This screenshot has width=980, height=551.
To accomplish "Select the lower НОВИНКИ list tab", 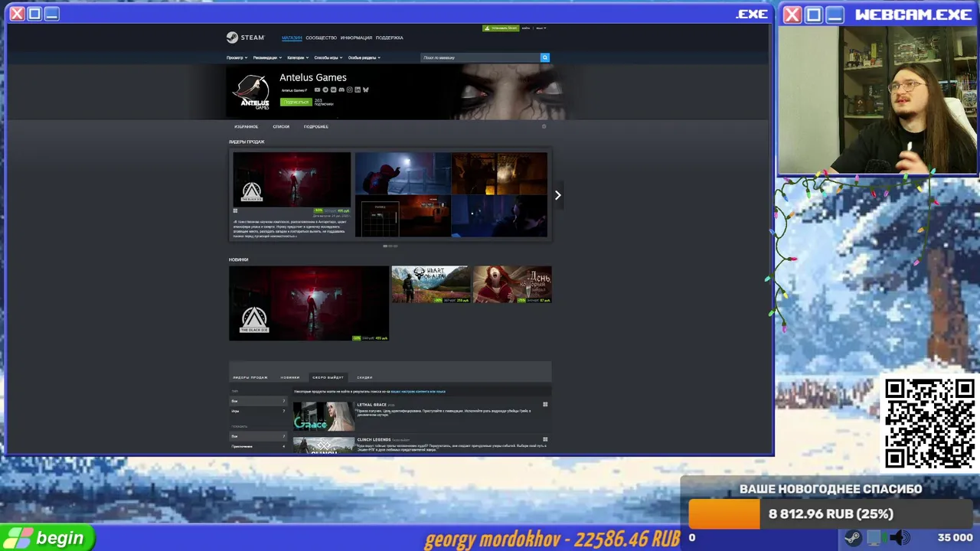I will click(x=290, y=377).
